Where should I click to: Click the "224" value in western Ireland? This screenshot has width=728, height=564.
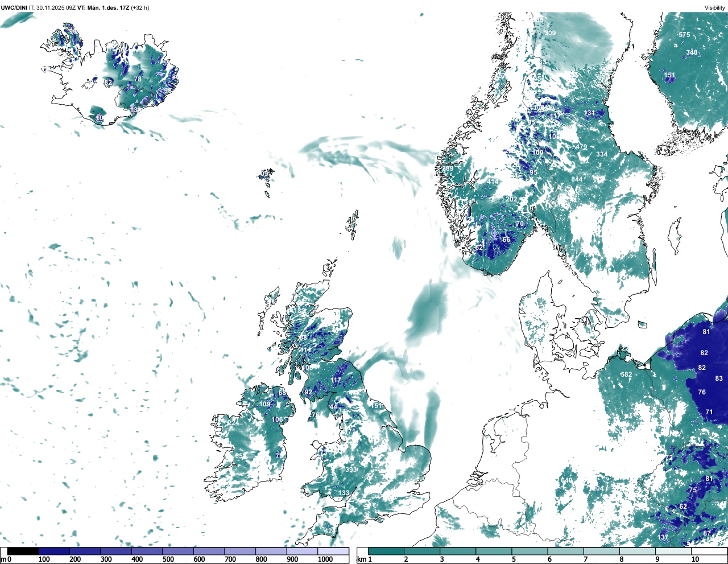click(x=233, y=422)
